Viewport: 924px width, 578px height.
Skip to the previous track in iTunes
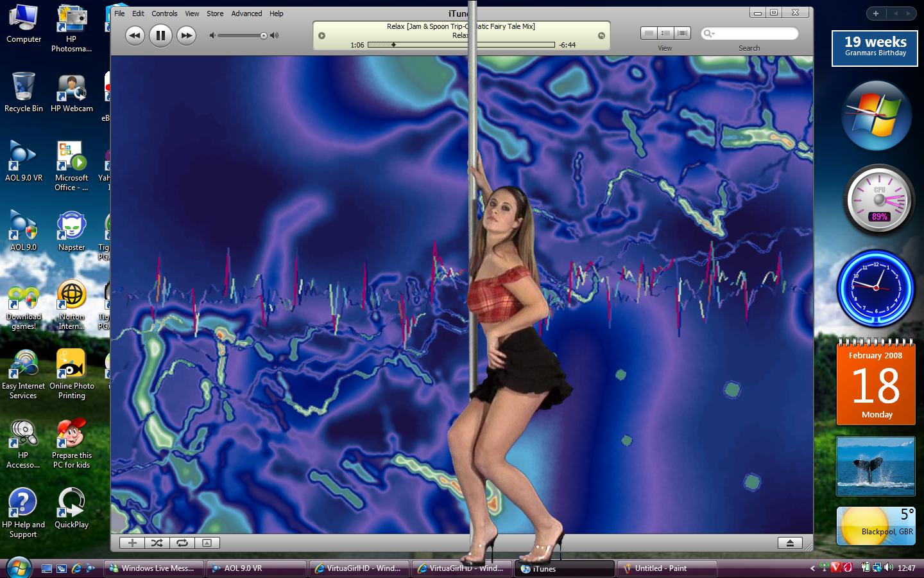(134, 35)
